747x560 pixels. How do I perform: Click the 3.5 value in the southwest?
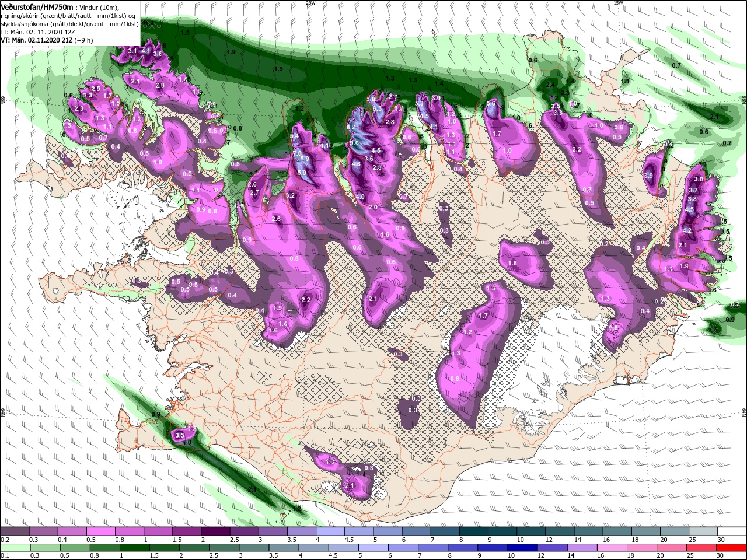coord(180,435)
